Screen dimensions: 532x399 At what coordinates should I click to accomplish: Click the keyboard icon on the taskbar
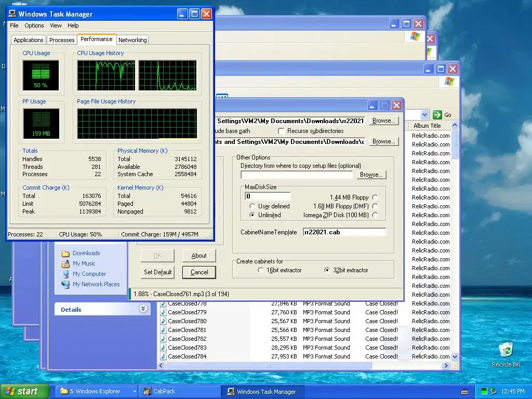pyautogui.click(x=464, y=392)
